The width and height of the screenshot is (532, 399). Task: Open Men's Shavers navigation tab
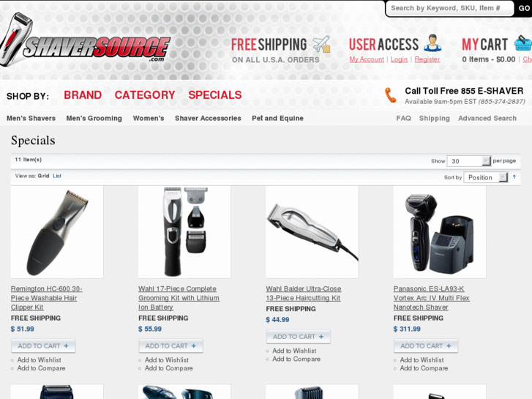(31, 118)
